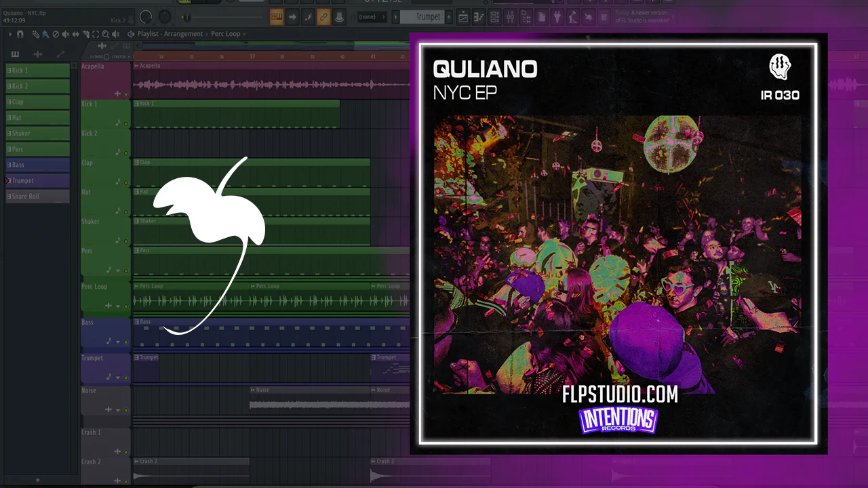Open the Browser tree icon in the top toolbar

point(526,17)
